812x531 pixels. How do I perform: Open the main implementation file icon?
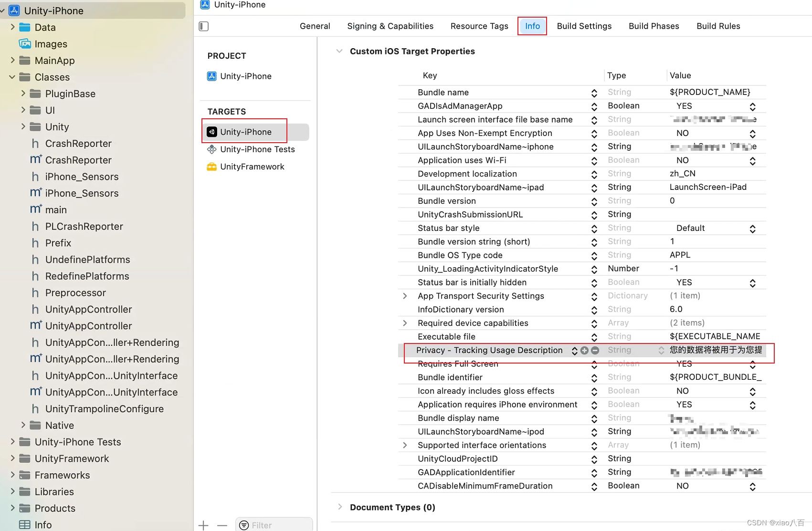[36, 210]
